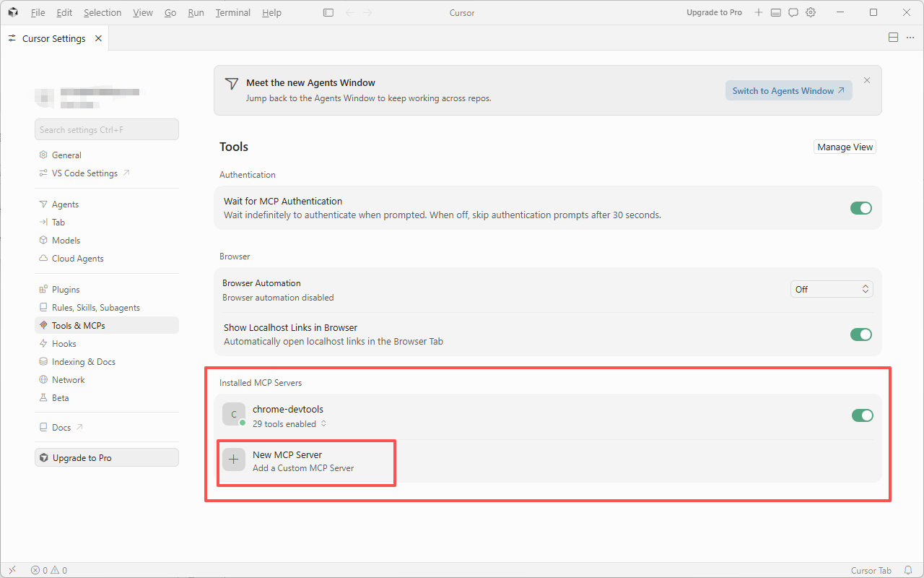
Task: Add a New MCP Server
Action: (307, 461)
